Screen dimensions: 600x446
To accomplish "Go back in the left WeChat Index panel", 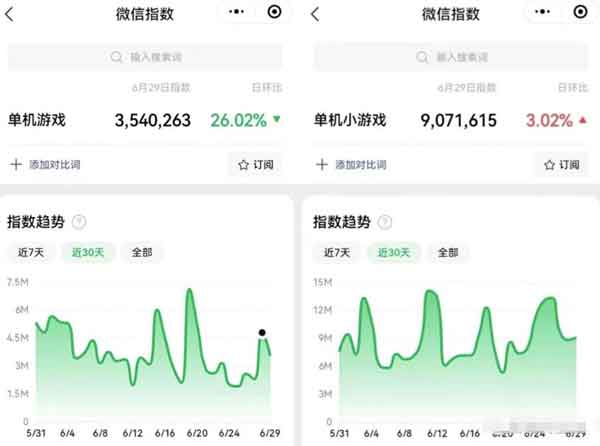I will tap(10, 15).
